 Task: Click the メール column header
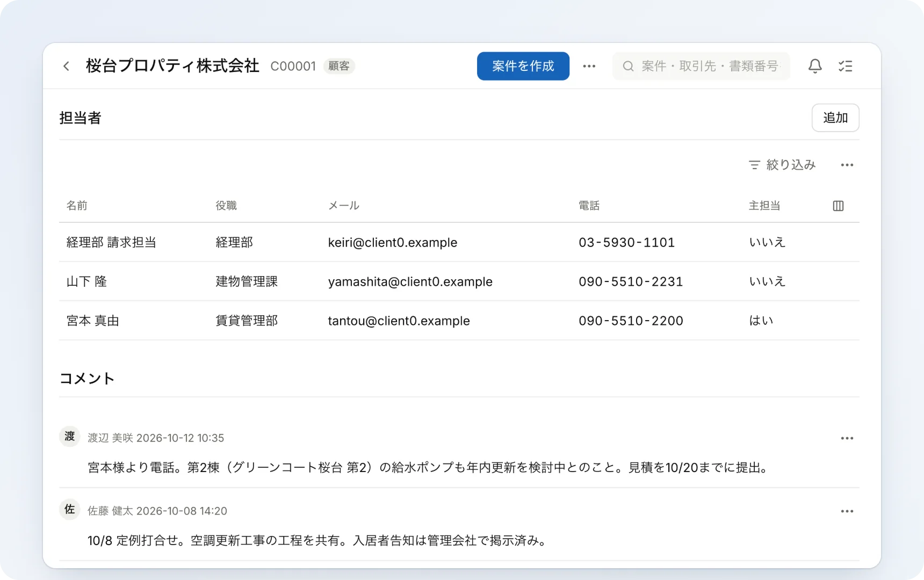point(344,206)
